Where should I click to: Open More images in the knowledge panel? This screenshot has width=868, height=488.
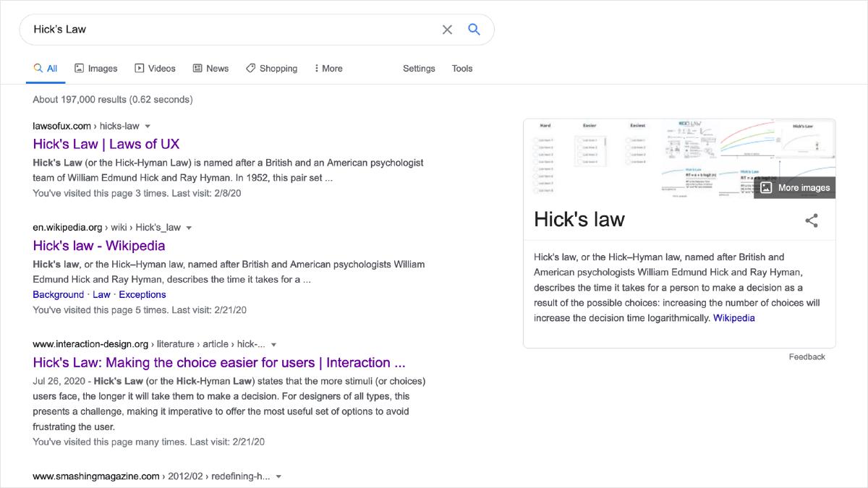795,187
